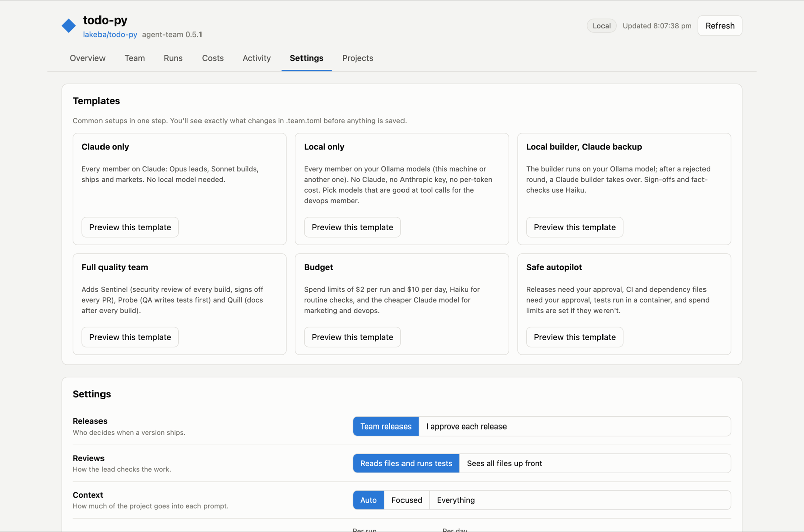Screen dimensions: 804x532
Task: Click 'Who decides when a version ships.' text
Action: [x=129, y=433]
